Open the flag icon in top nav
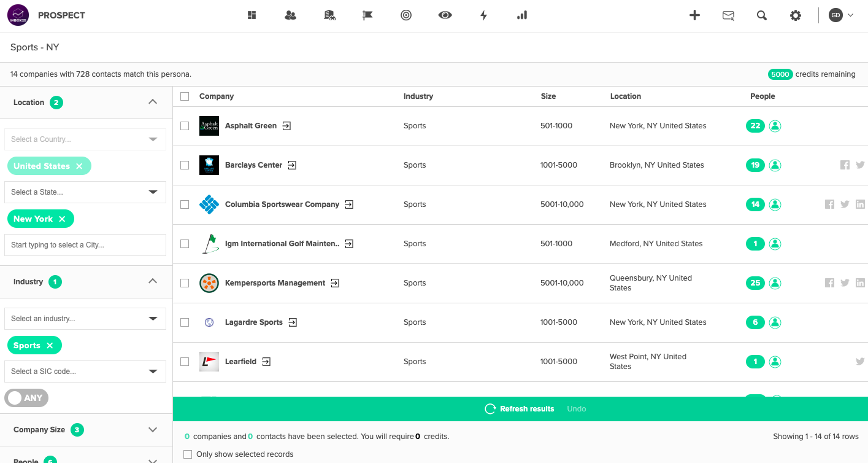 coord(367,15)
